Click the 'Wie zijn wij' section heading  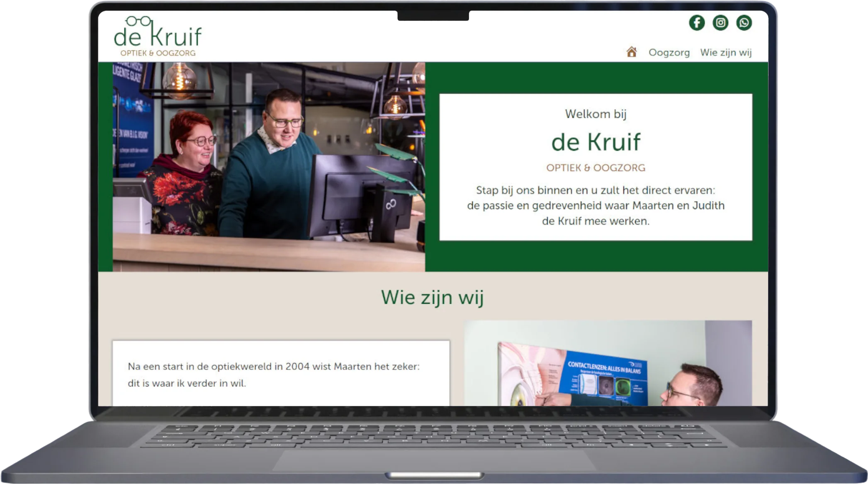pyautogui.click(x=433, y=297)
